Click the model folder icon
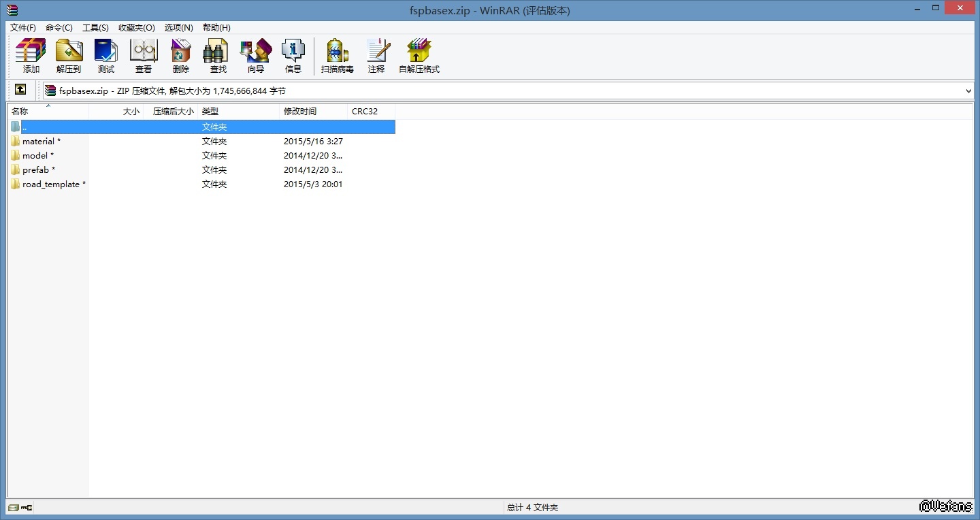 [15, 155]
